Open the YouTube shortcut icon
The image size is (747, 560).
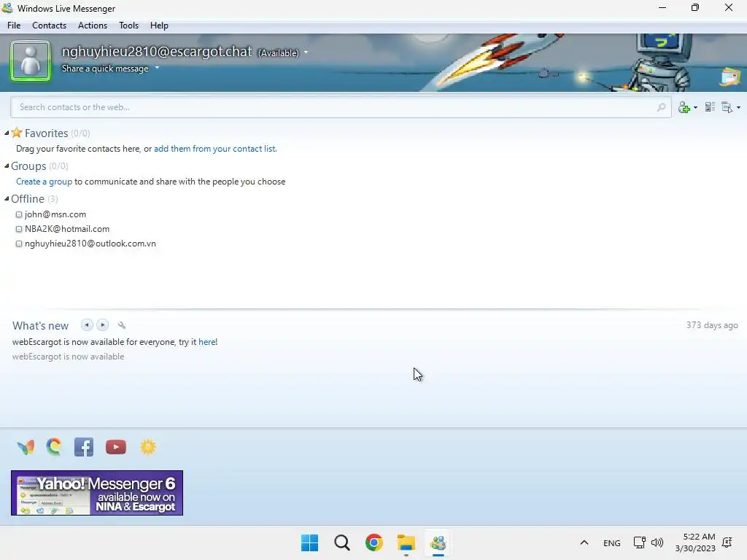click(x=116, y=447)
